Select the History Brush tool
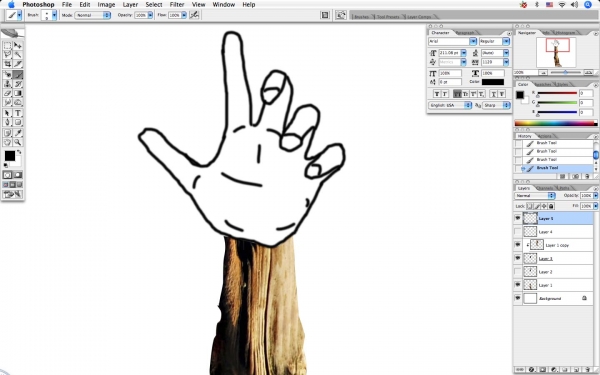 [x=18, y=84]
